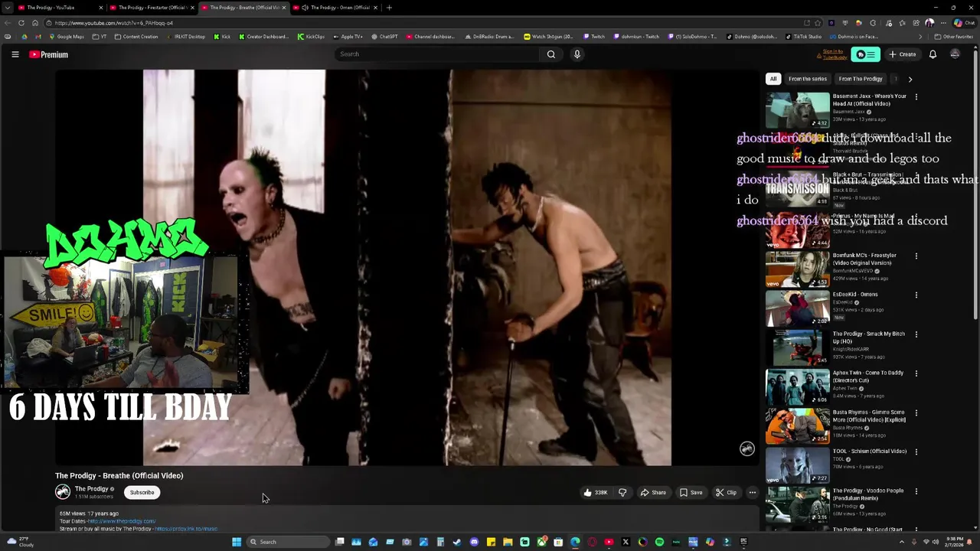Open the Create menu
The height and width of the screenshot is (551, 980).
click(903, 54)
